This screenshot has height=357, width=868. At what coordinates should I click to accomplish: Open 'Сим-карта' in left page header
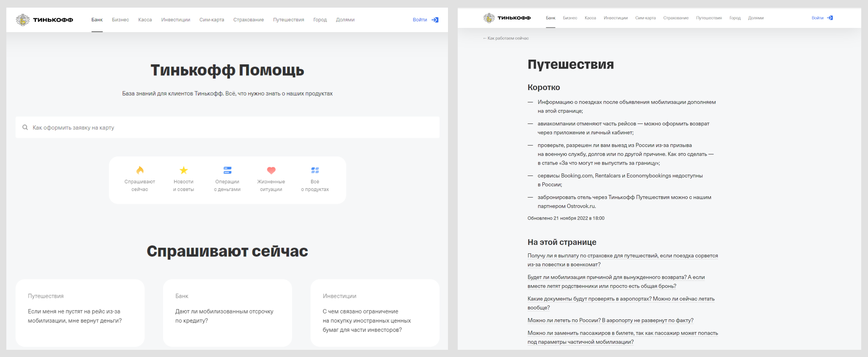pos(212,20)
